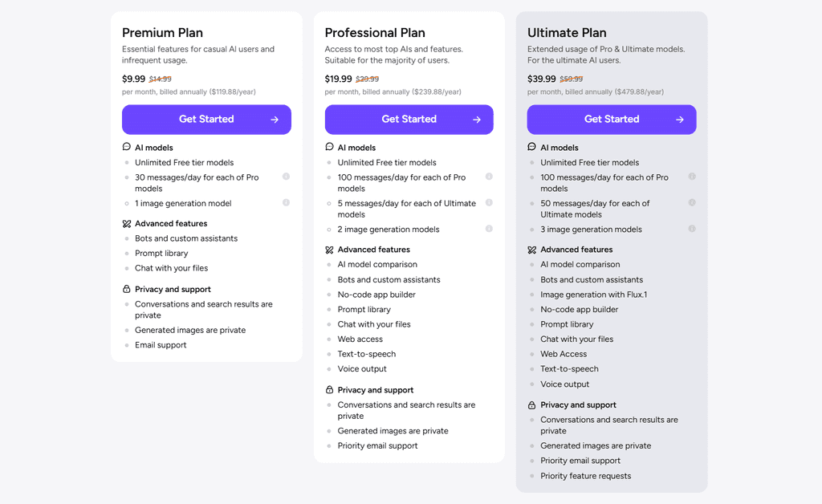822x504 pixels.
Task: Open the info tooltip beside Ultimate's 50 messages/day
Action: coord(691,203)
